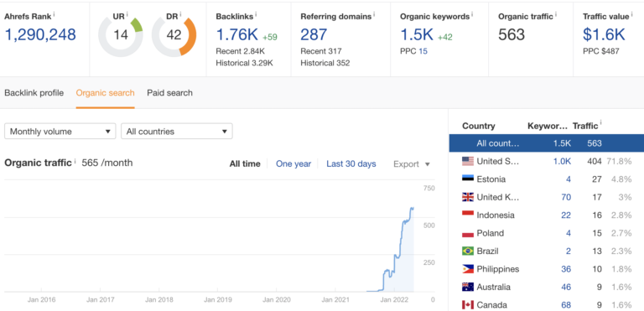Select the Organic search tab
644x311 pixels.
[105, 93]
